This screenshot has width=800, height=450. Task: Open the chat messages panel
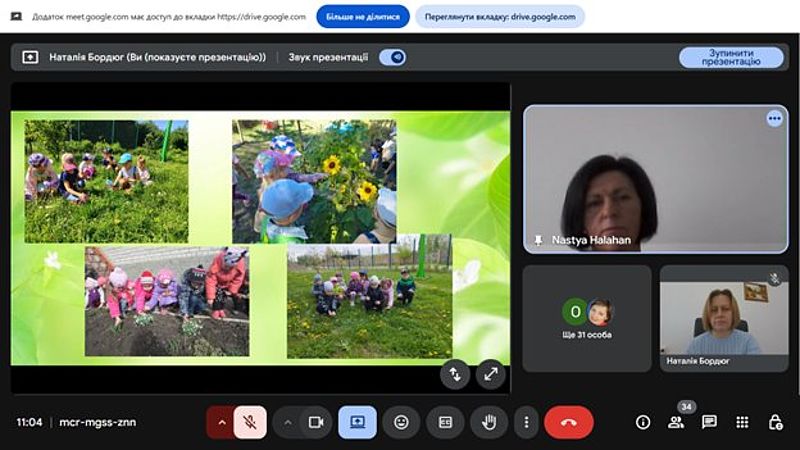[x=709, y=422]
